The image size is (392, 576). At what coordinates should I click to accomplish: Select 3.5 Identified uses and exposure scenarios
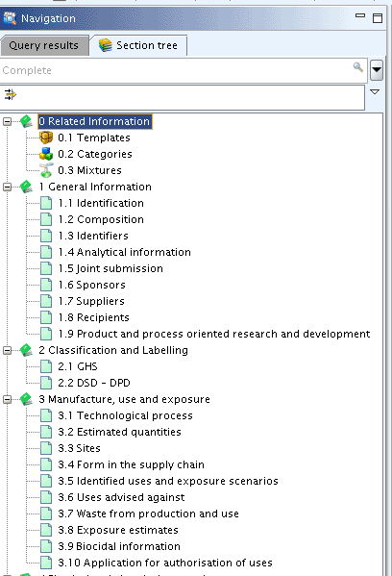click(x=168, y=481)
